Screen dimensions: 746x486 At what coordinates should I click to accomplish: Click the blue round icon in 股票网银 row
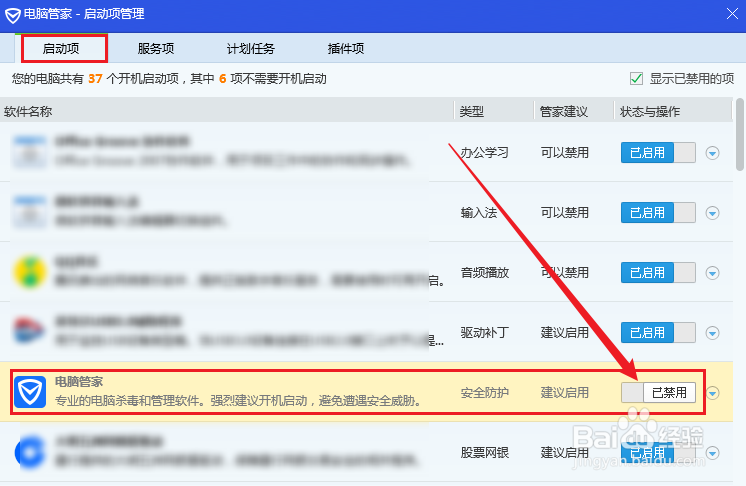(x=29, y=452)
